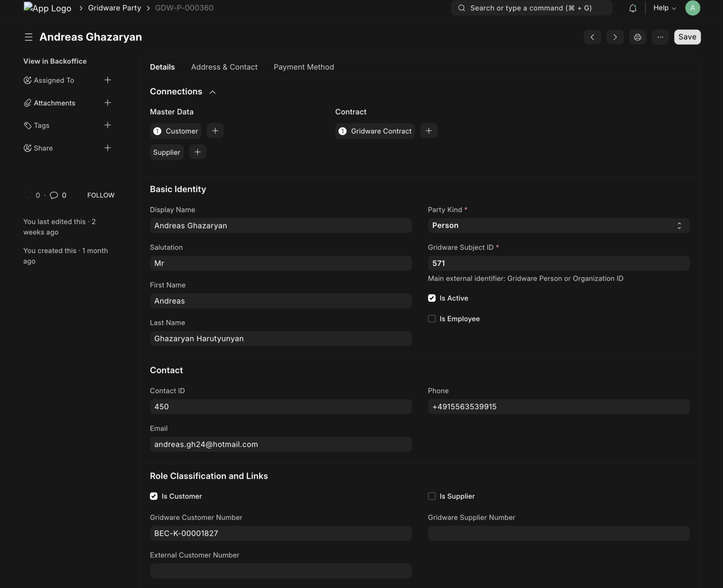
Task: Click the Share label
Action: 43,148
